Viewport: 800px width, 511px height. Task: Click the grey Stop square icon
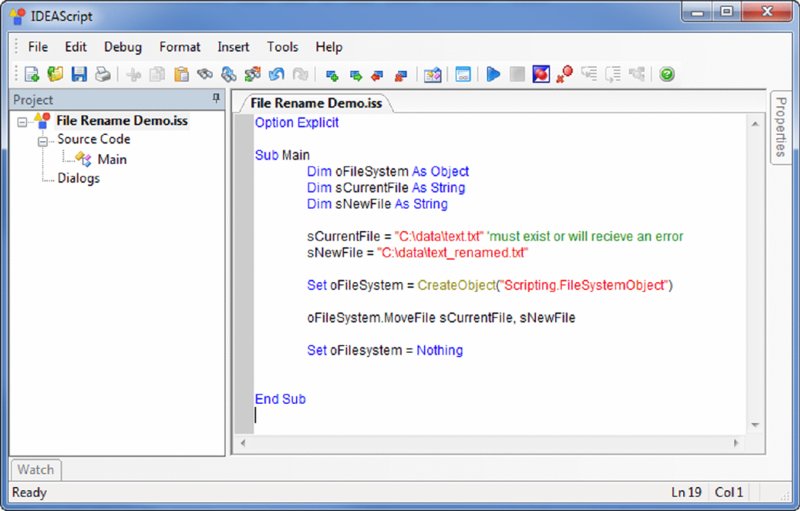[x=517, y=74]
